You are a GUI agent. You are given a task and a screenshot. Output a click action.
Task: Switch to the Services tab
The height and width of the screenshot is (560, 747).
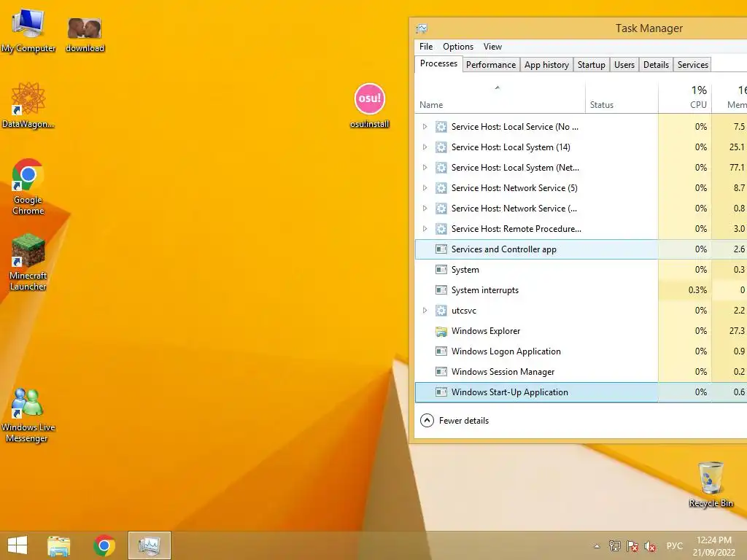[x=693, y=65]
